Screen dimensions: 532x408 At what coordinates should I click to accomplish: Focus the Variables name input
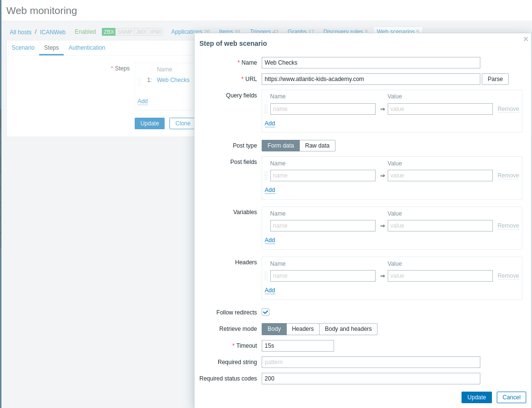click(x=322, y=226)
